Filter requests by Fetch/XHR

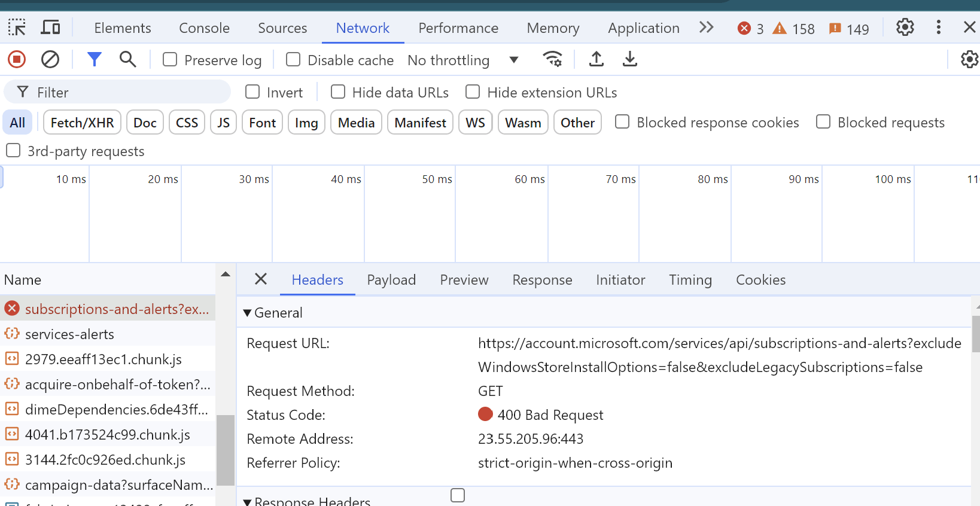click(82, 123)
